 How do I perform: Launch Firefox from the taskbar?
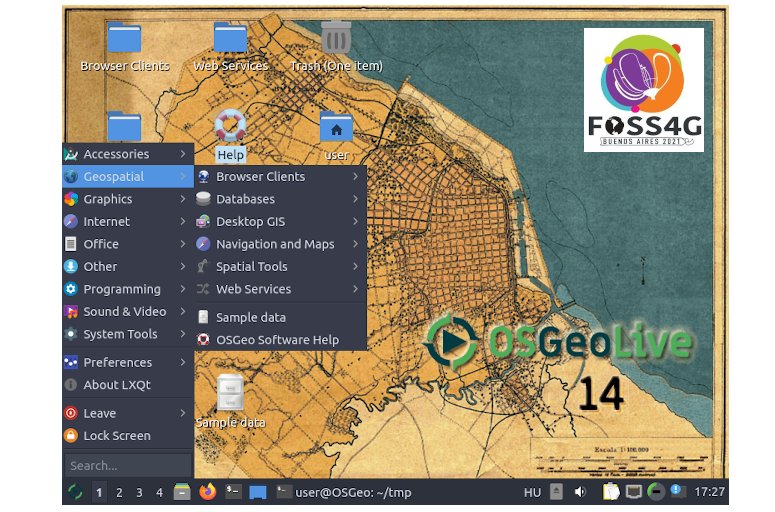(x=208, y=492)
